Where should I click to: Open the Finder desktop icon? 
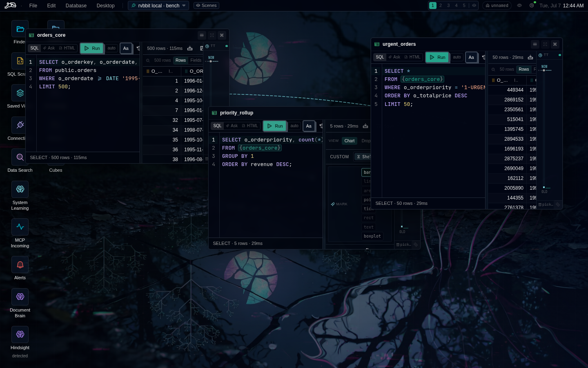coord(20,29)
